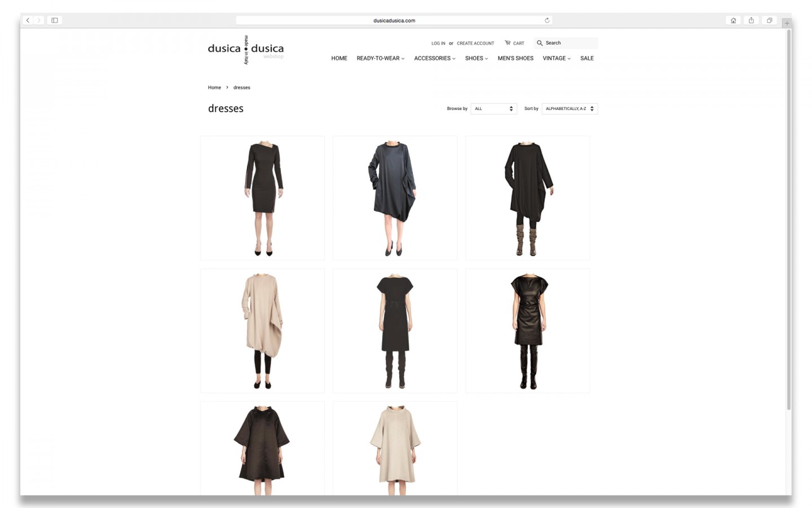Image resolution: width=812 pixels, height=508 pixels.
Task: Click the CREATE ACCOUNT link
Action: point(475,43)
